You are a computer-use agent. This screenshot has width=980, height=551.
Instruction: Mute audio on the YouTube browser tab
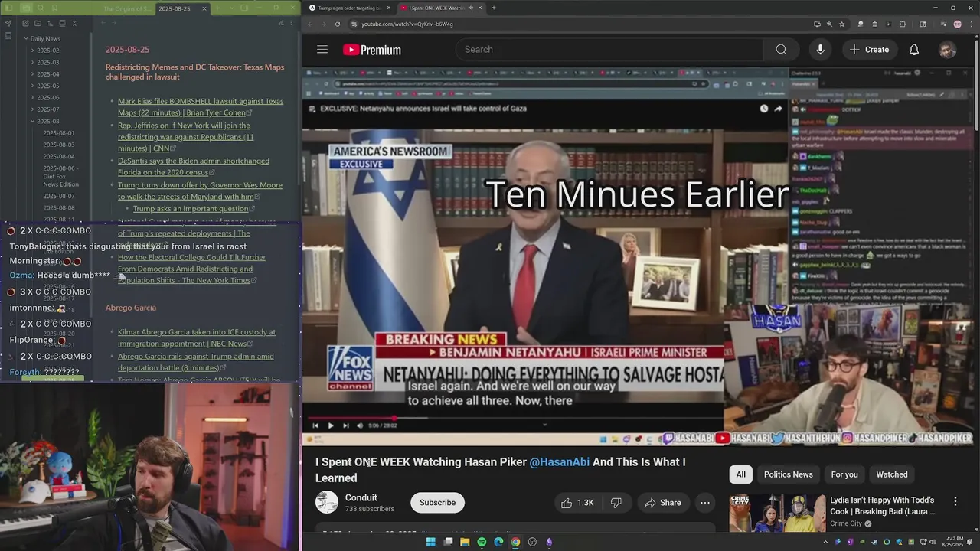[470, 8]
